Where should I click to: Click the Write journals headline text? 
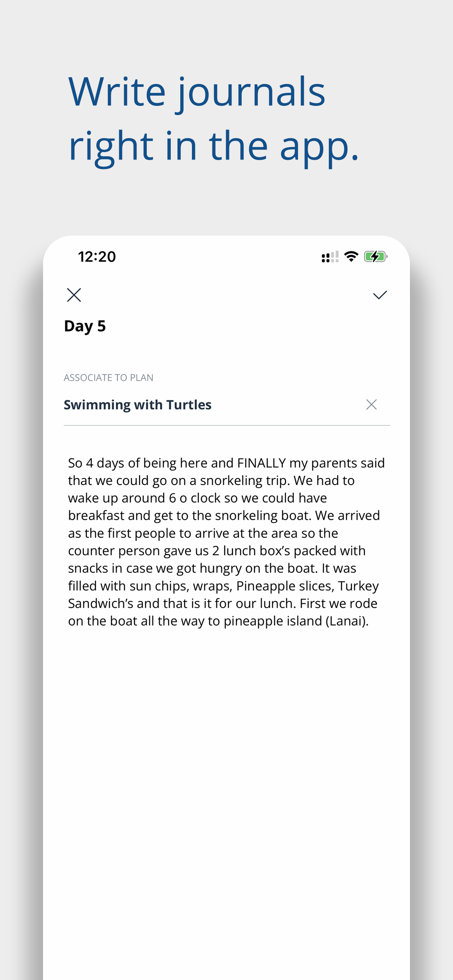197,92
